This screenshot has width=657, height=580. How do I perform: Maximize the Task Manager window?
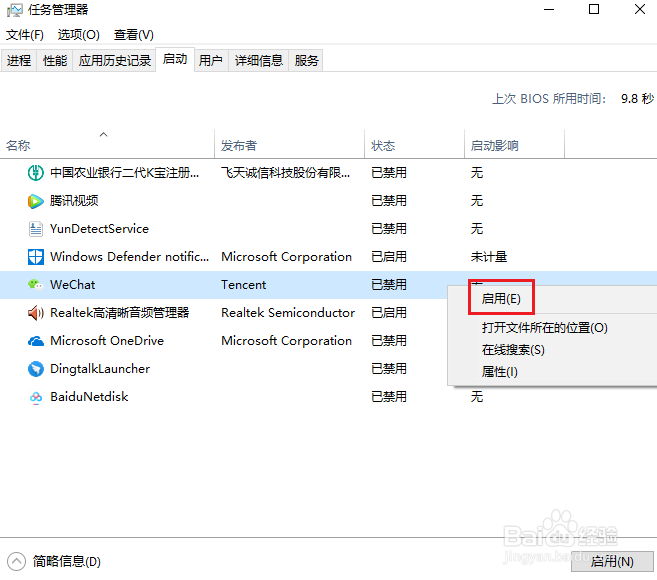pos(594,9)
